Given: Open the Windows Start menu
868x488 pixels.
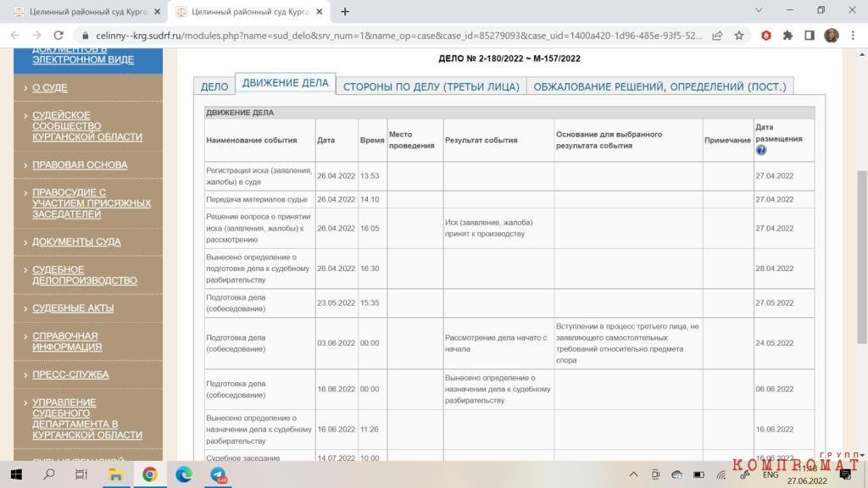Looking at the screenshot, I should click(x=17, y=474).
